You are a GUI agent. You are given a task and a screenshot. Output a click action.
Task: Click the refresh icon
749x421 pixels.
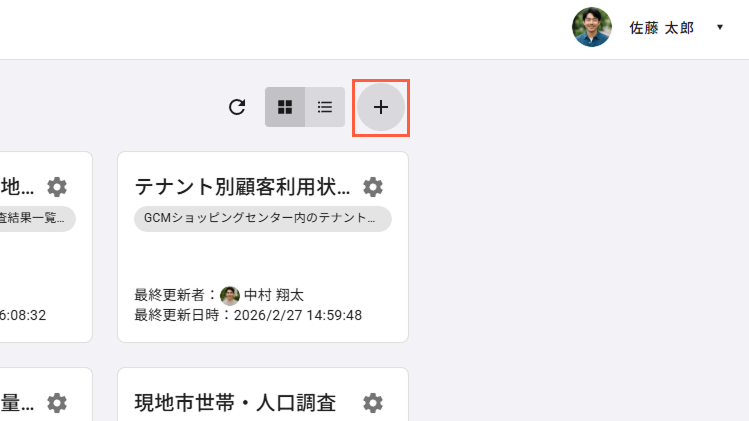tap(237, 107)
